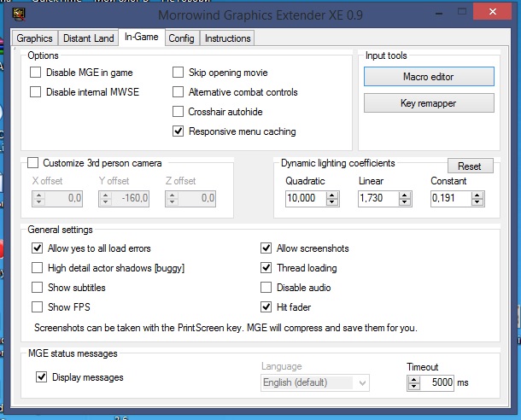Maximize the Morrowind Graphics Extender window
This screenshot has height=420, width=521.
tap(462, 12)
